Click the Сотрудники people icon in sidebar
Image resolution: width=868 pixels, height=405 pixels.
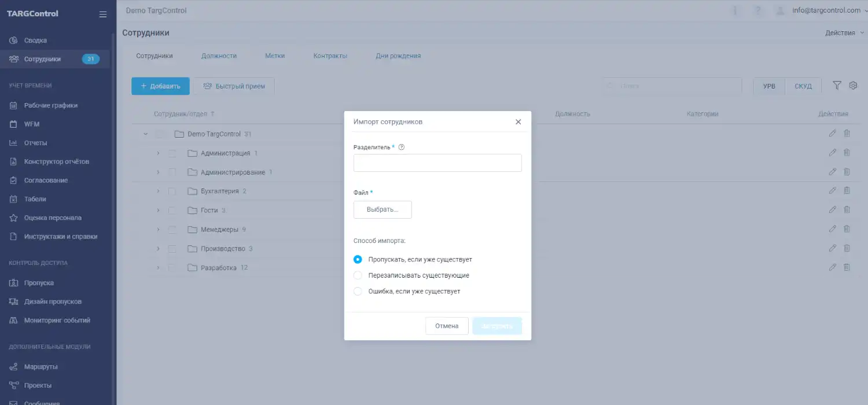coord(14,59)
